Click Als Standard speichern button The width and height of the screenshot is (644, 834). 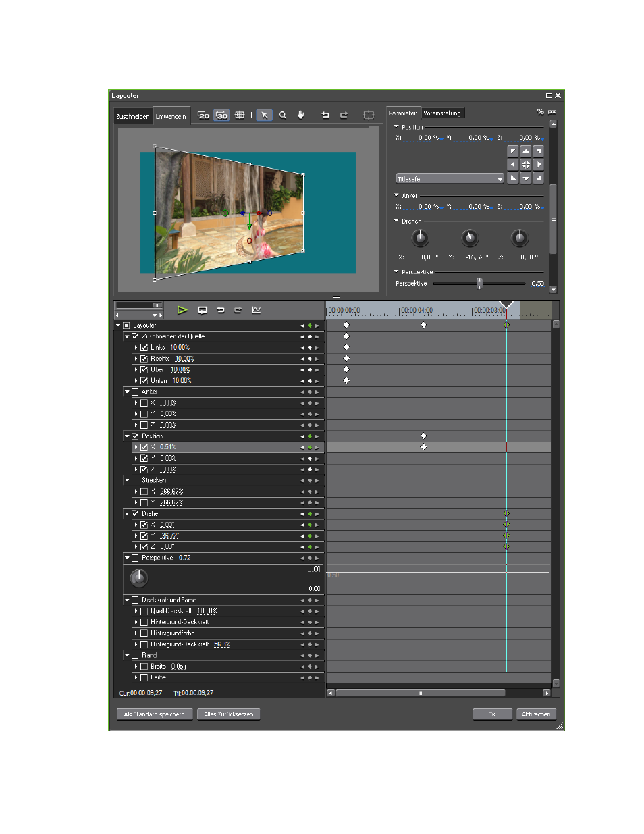pos(155,714)
